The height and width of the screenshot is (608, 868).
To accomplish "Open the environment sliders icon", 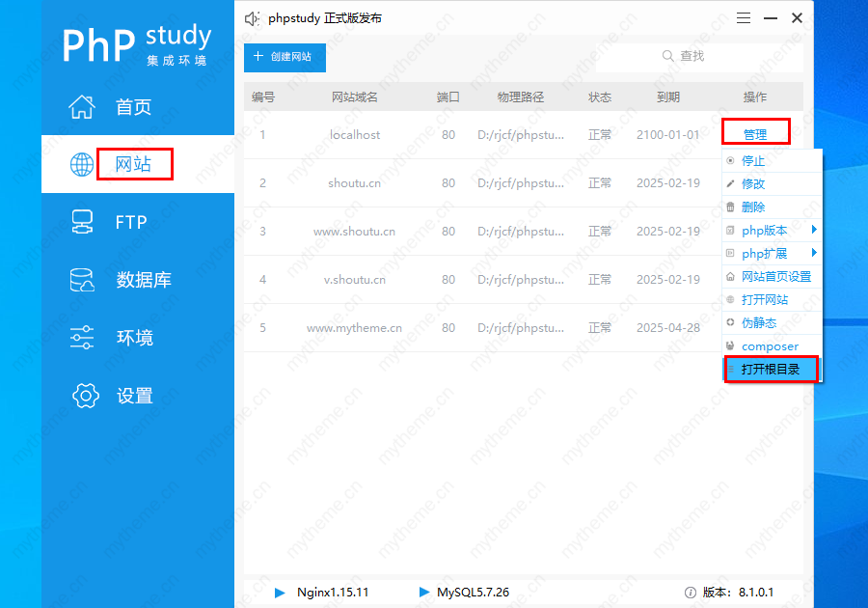I will [x=82, y=338].
